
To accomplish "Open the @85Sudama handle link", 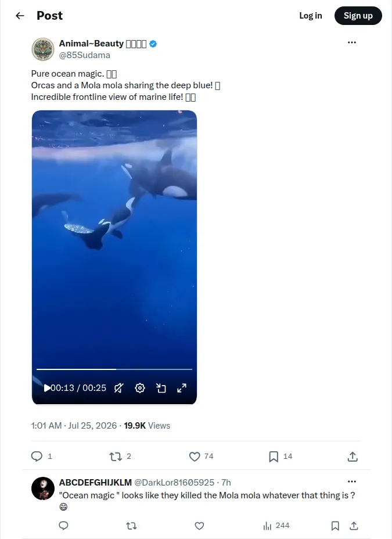I will coord(85,55).
